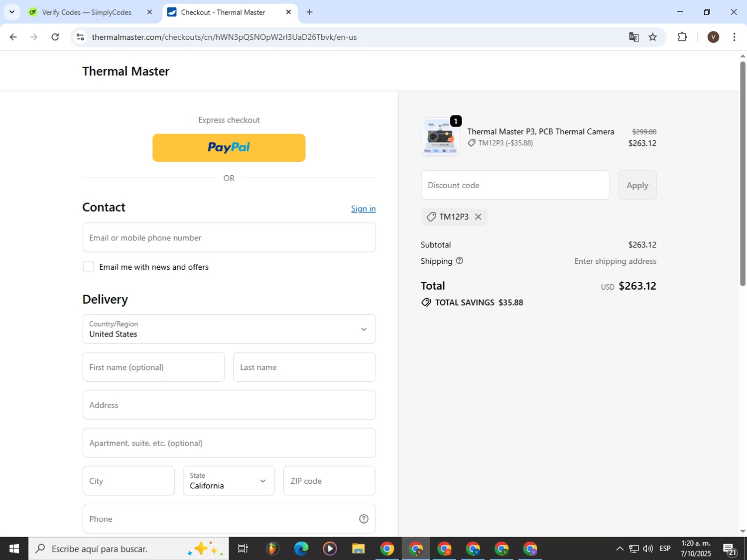Open a new browser tab

click(x=309, y=12)
